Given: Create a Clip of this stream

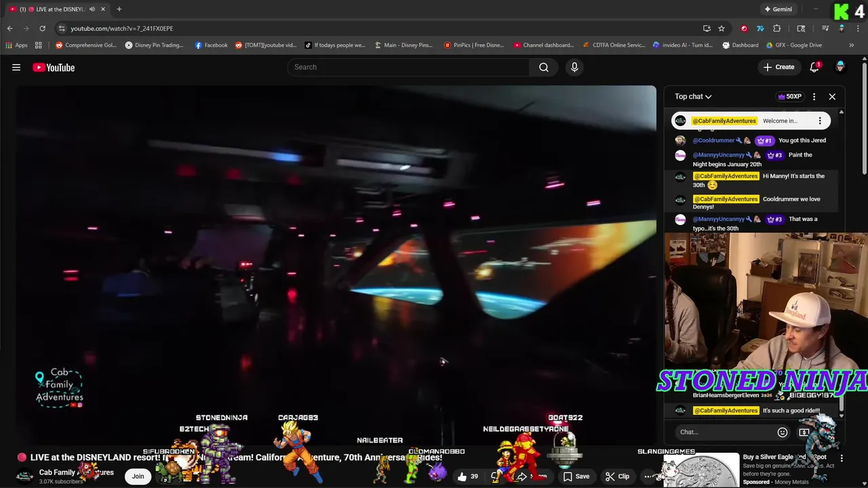Looking at the screenshot, I should [x=618, y=476].
